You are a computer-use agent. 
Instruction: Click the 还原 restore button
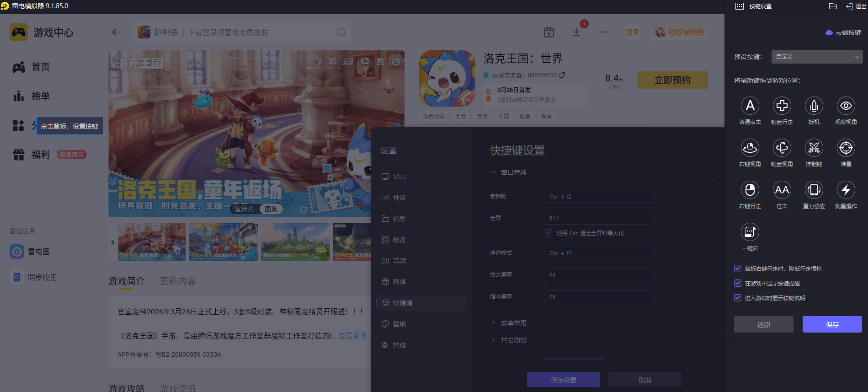click(763, 324)
